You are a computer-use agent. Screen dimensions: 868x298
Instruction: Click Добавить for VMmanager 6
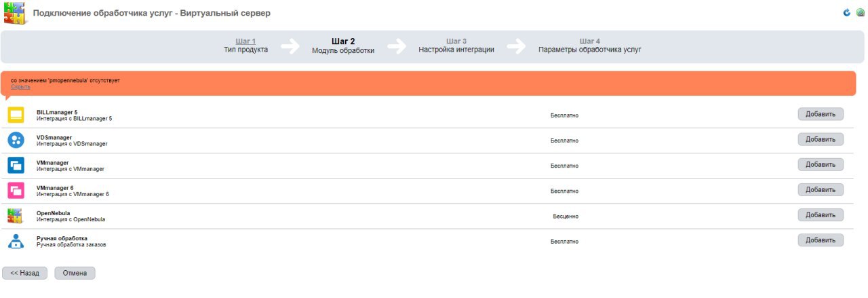pyautogui.click(x=821, y=189)
